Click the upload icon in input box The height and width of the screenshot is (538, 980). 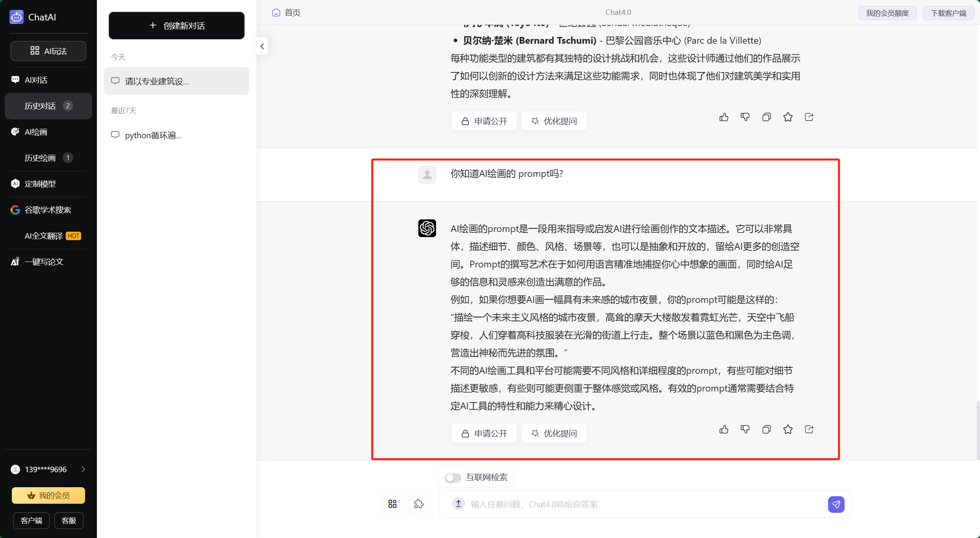[x=458, y=504]
